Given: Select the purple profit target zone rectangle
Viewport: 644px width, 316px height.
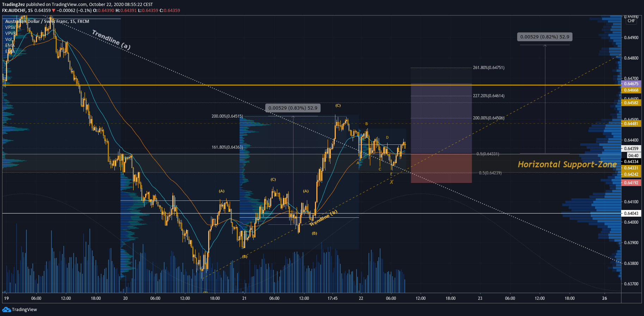Looking at the screenshot, I should (441, 119).
